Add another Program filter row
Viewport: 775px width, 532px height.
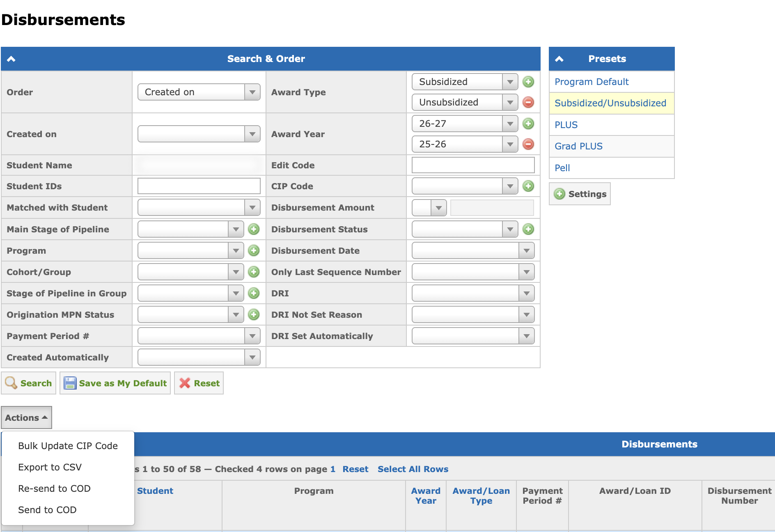click(x=254, y=250)
